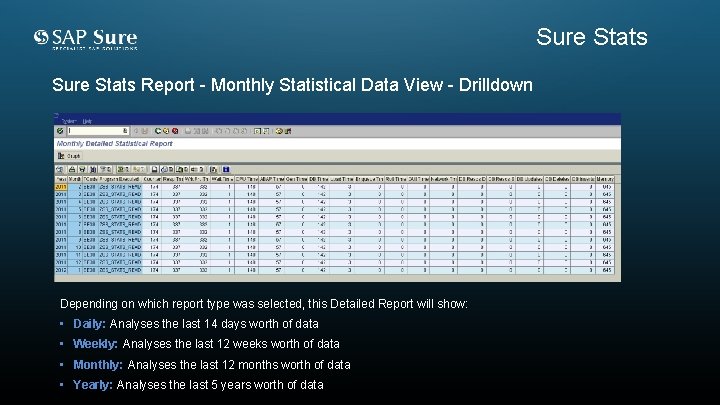Click the green Enter checkmark icon
This screenshot has width=720, height=405.
pos(60,131)
